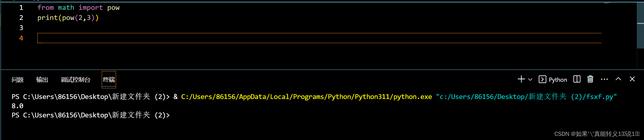Image resolution: width=644 pixels, height=140 pixels.
Task: Kill terminal using the trash can icon
Action: (590, 79)
